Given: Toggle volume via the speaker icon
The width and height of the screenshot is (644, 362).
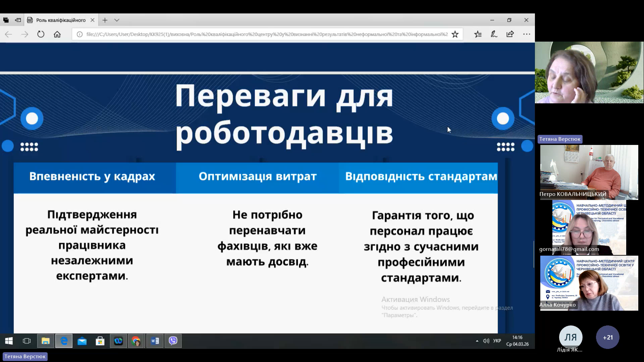Looking at the screenshot, I should tap(486, 341).
